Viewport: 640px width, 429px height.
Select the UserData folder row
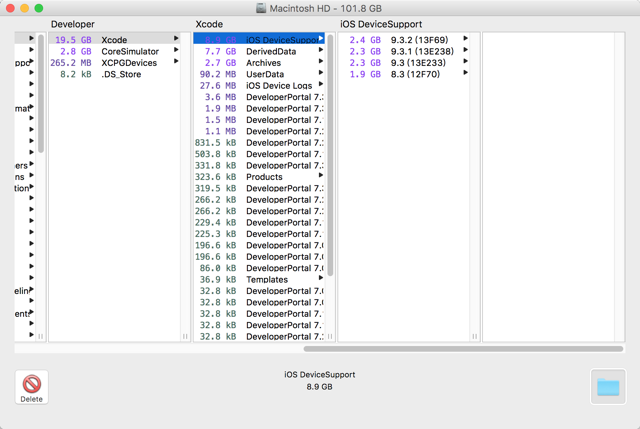tap(259, 74)
